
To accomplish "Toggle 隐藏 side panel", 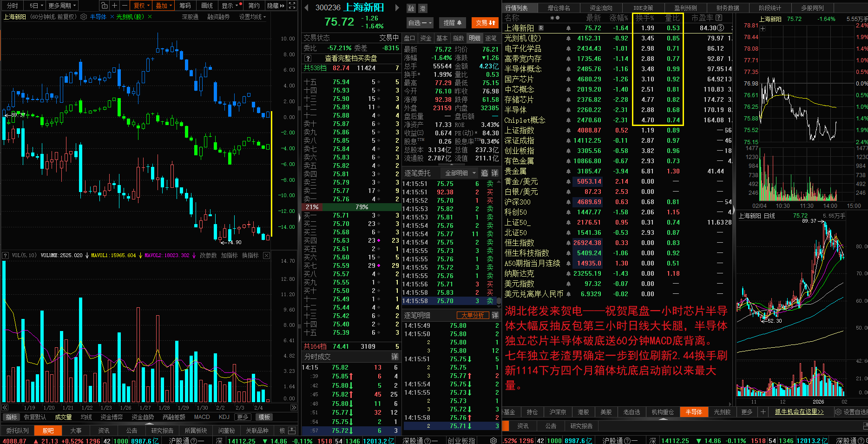I will [x=276, y=6].
